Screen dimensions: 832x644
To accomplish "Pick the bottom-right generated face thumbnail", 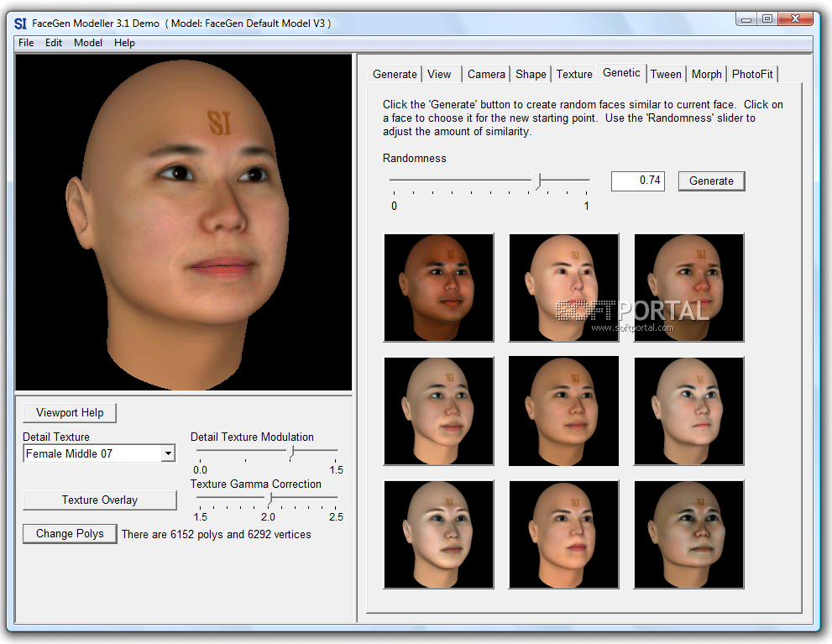I will point(688,534).
